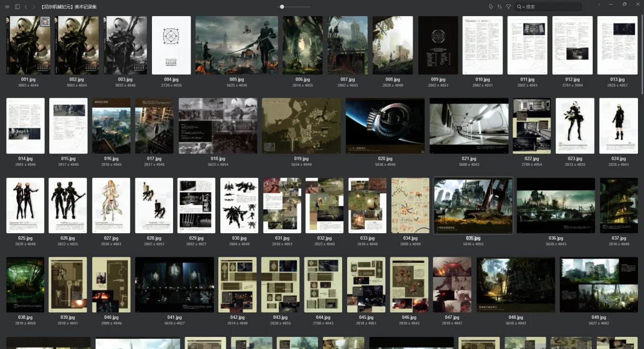Select the 006.jpg forest thumbnail
This screenshot has height=349, width=644.
click(x=302, y=45)
